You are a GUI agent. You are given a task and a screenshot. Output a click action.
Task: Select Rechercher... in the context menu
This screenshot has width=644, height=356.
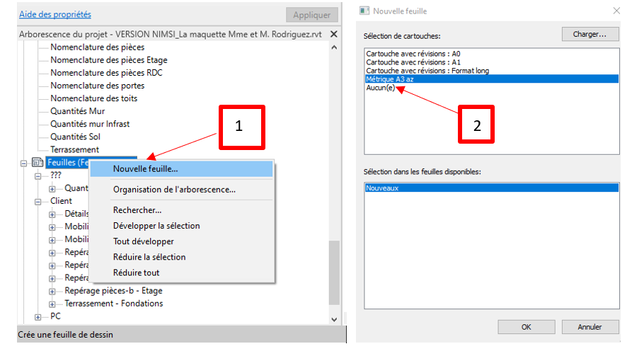coord(137,210)
